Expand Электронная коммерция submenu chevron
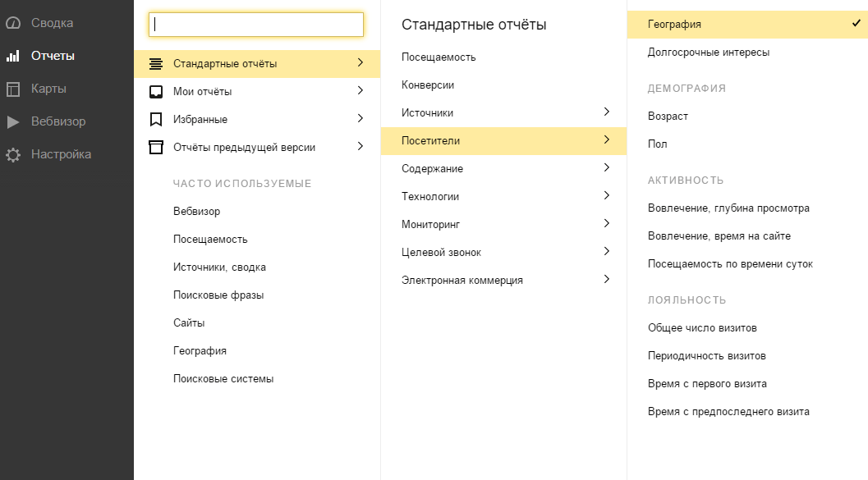Viewport: 868px width, 480px height. (x=607, y=279)
